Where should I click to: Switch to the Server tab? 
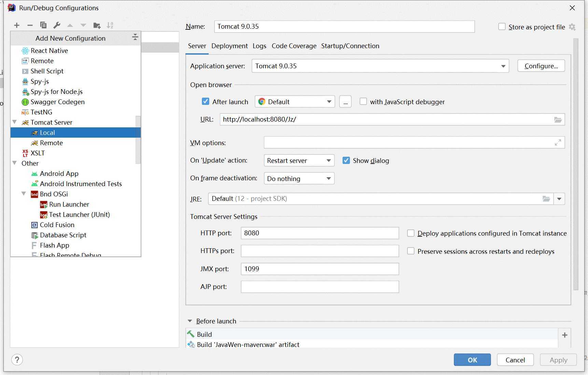(197, 46)
